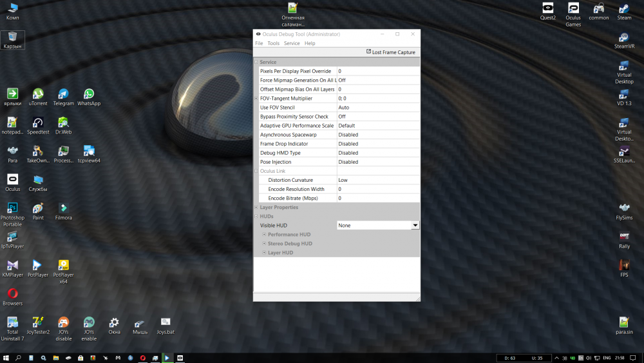Screen dimensions: 644x363
Task: Select Force Mipmap Generation value field
Action: pos(377,80)
